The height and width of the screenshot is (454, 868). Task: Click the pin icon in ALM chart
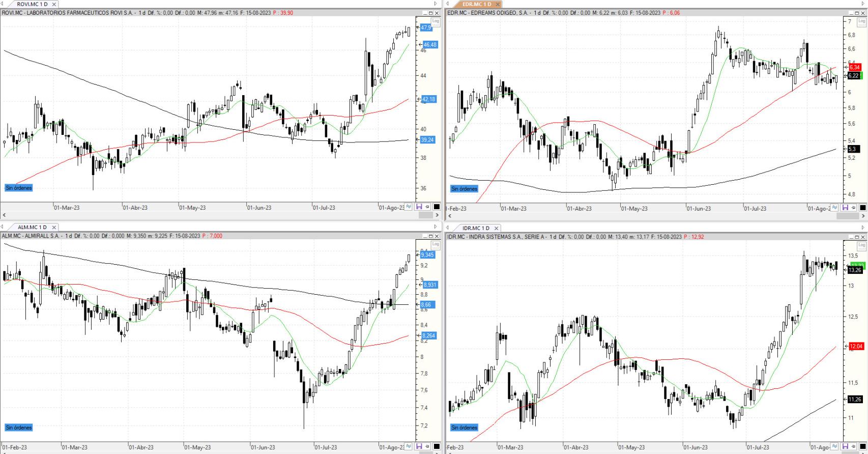pos(427,446)
